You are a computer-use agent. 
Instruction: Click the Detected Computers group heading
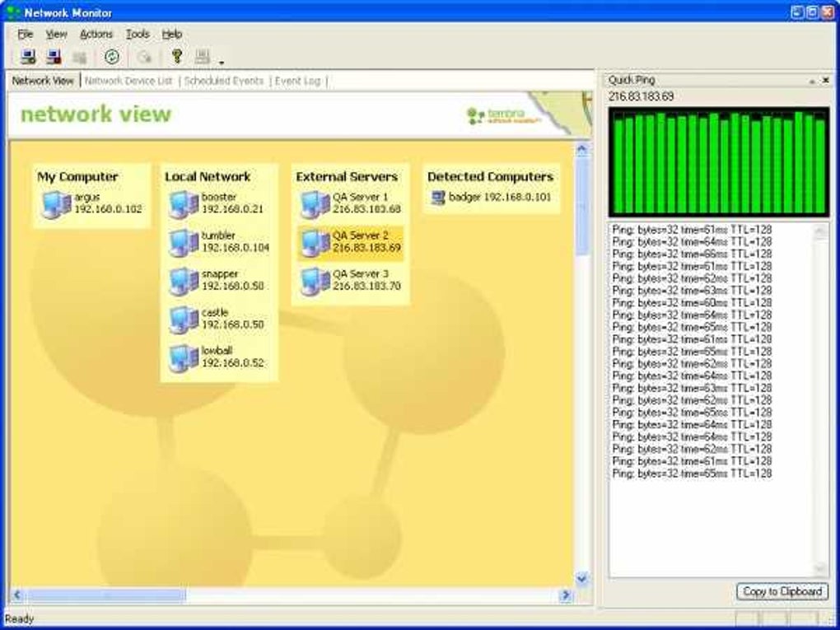pos(491,177)
